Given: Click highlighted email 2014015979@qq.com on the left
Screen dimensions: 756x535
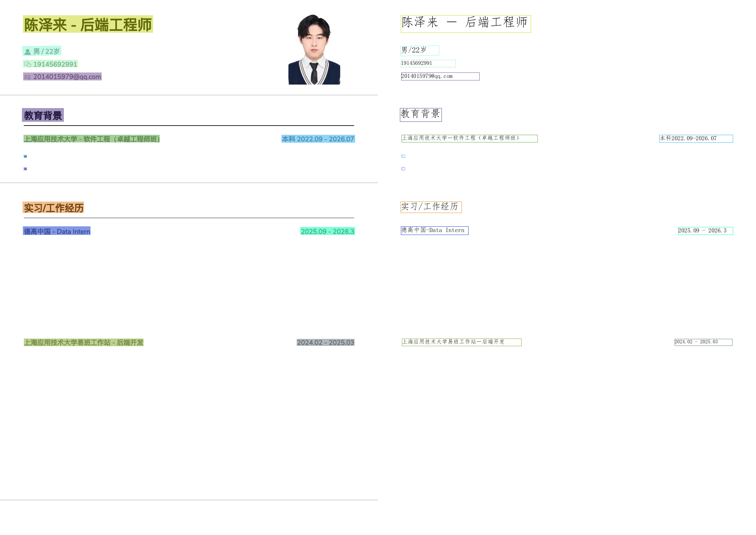Looking at the screenshot, I should [67, 77].
